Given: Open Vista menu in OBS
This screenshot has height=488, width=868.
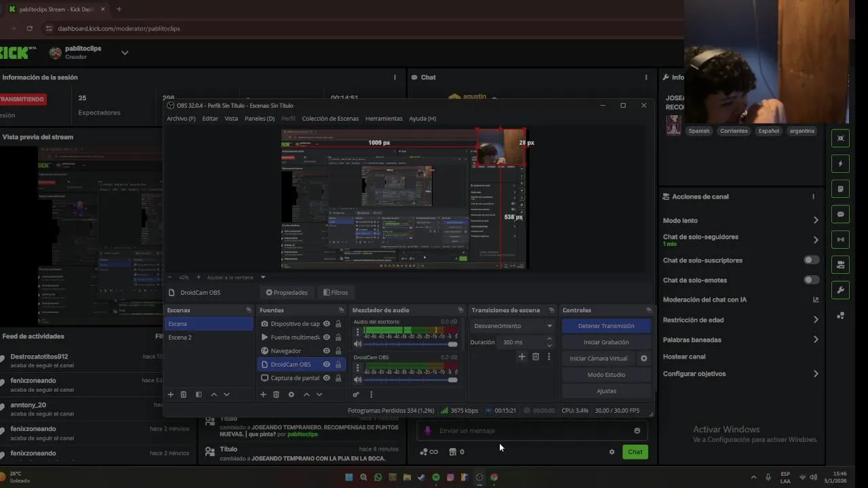Looking at the screenshot, I should (x=231, y=119).
